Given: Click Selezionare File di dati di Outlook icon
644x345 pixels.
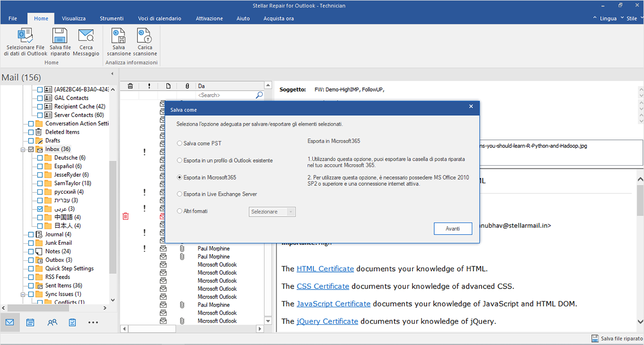Looking at the screenshot, I should pos(25,35).
